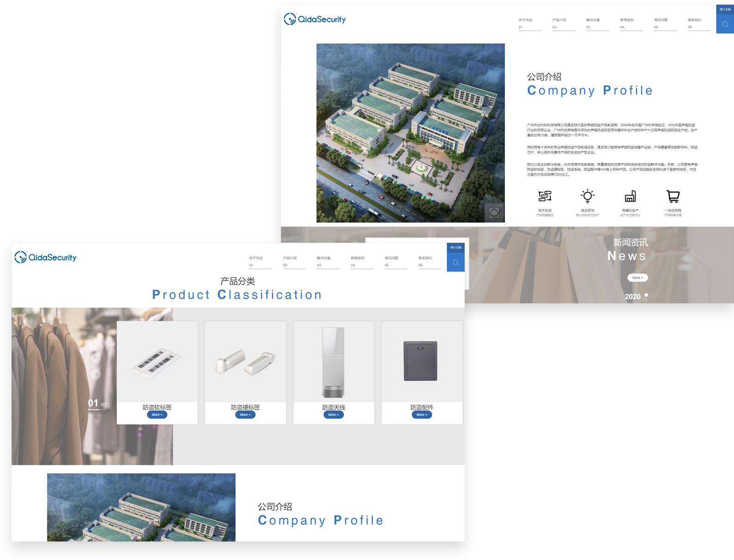Click the QidaSecurity logo on the lower page

(45, 257)
